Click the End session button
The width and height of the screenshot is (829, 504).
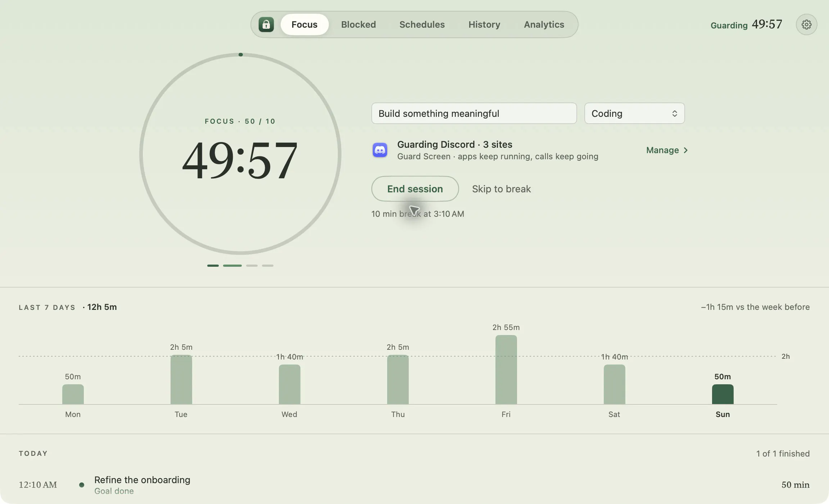pyautogui.click(x=415, y=189)
